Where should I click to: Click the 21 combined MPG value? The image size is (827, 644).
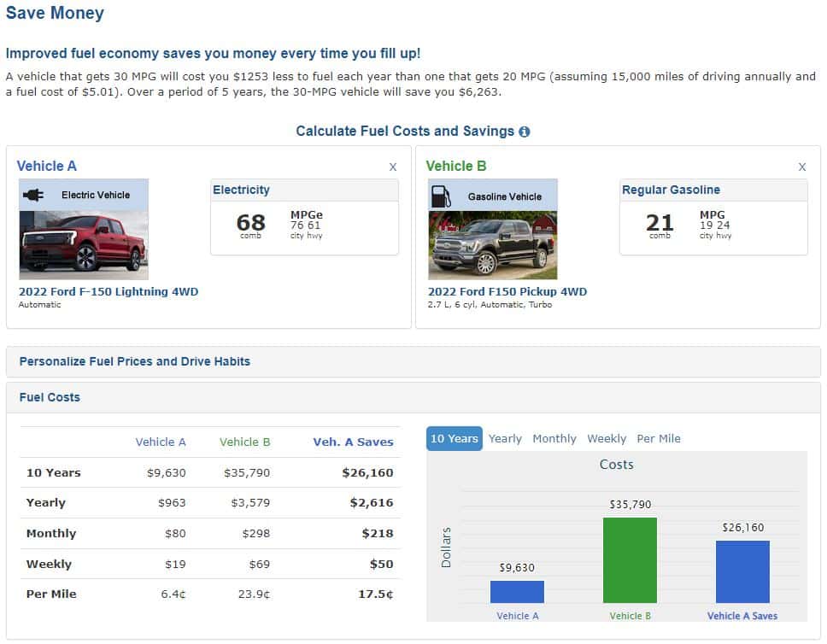point(660,223)
